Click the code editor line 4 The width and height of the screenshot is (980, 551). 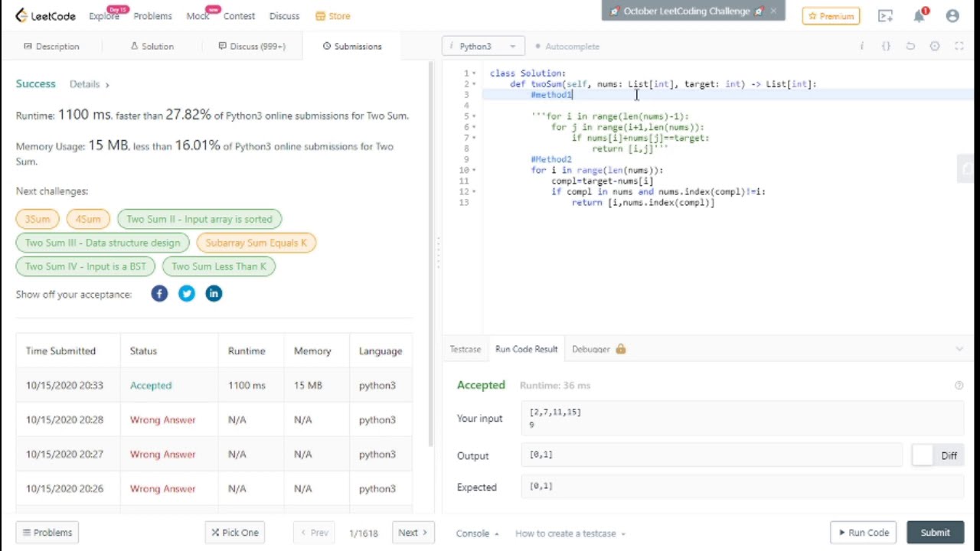pyautogui.click(x=612, y=106)
